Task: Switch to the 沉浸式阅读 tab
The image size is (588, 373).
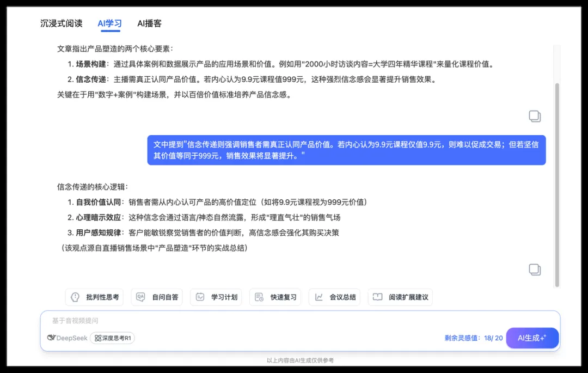Action: coord(62,23)
